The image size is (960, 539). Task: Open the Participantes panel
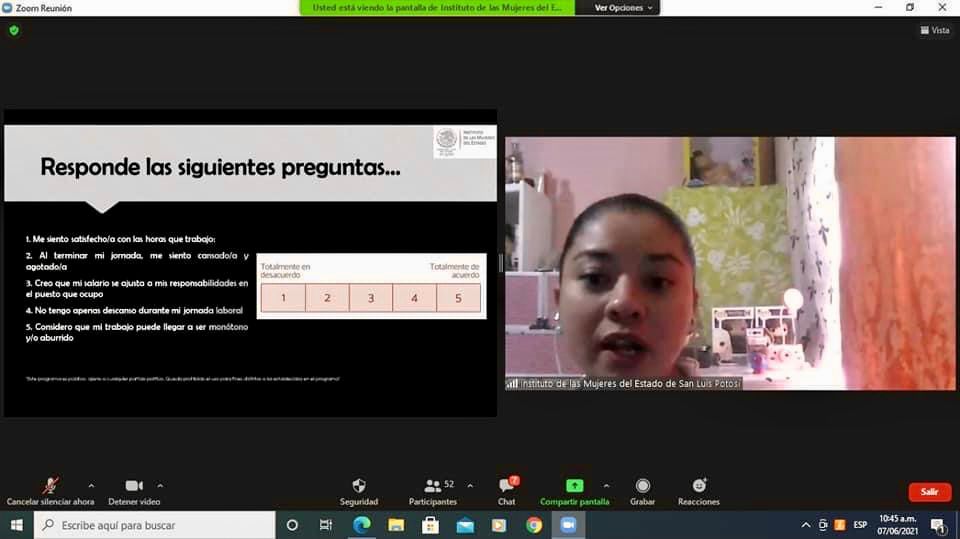click(x=433, y=487)
